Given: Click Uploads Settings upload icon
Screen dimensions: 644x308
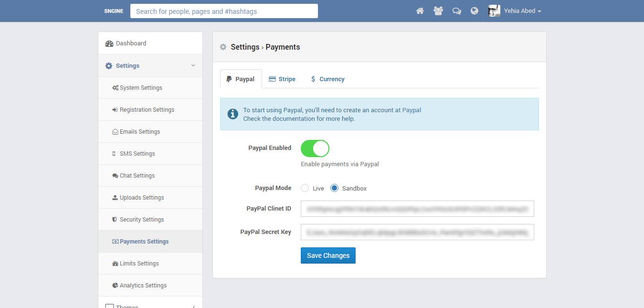Looking at the screenshot, I should coord(115,198).
